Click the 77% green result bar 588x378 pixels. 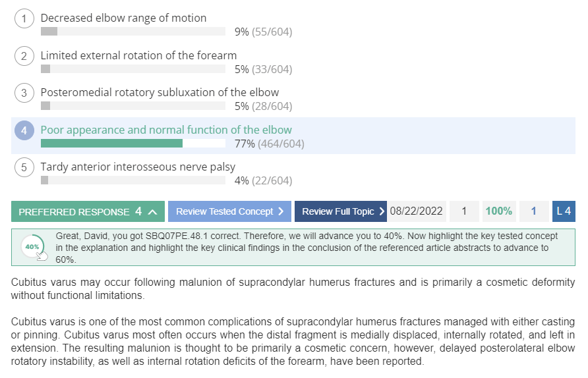[x=111, y=143]
